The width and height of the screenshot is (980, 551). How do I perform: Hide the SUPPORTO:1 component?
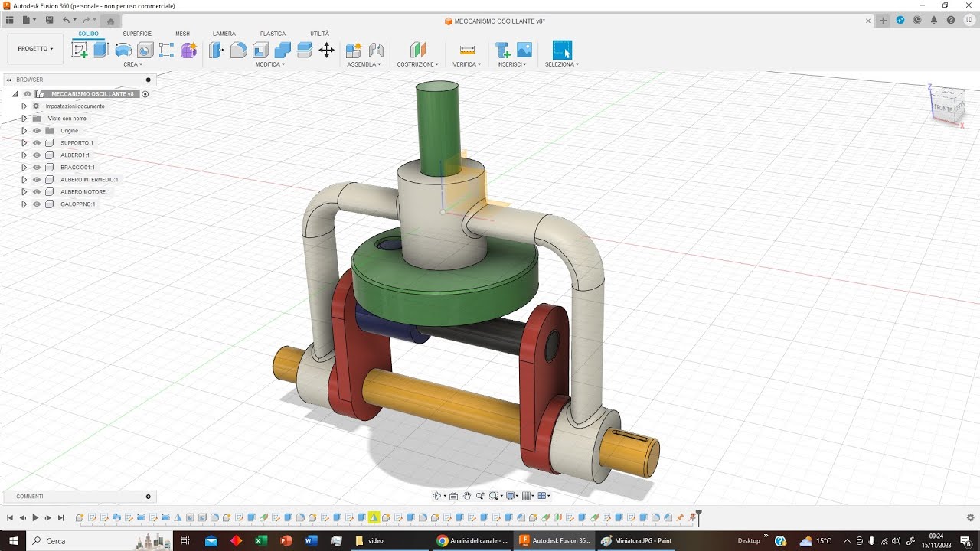pyautogui.click(x=37, y=143)
